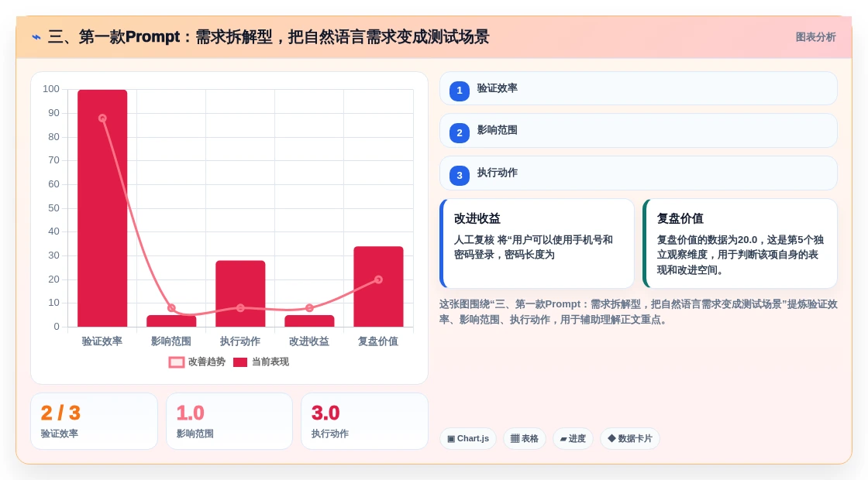The width and height of the screenshot is (868, 480).
Task: Click the 100 y-axis value
Action: (x=51, y=89)
